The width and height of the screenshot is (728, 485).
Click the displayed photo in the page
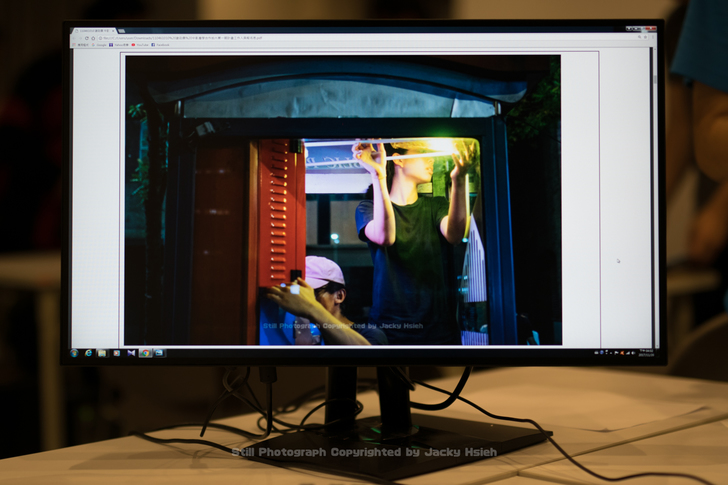pyautogui.click(x=342, y=200)
